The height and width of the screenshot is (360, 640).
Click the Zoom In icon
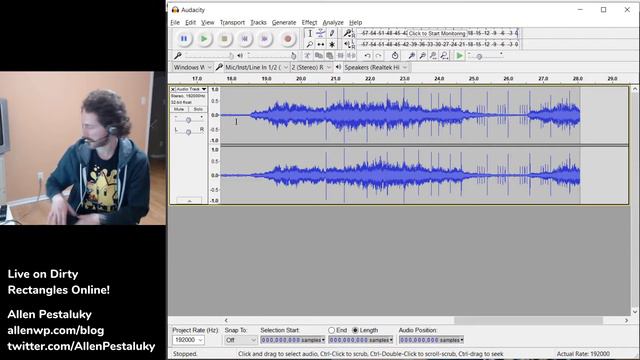point(411,56)
